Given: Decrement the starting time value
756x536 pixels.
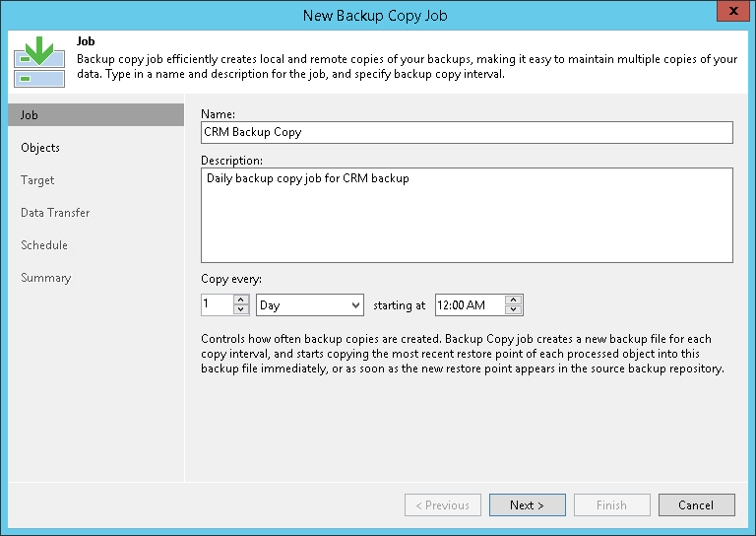Looking at the screenshot, I should 514,309.
